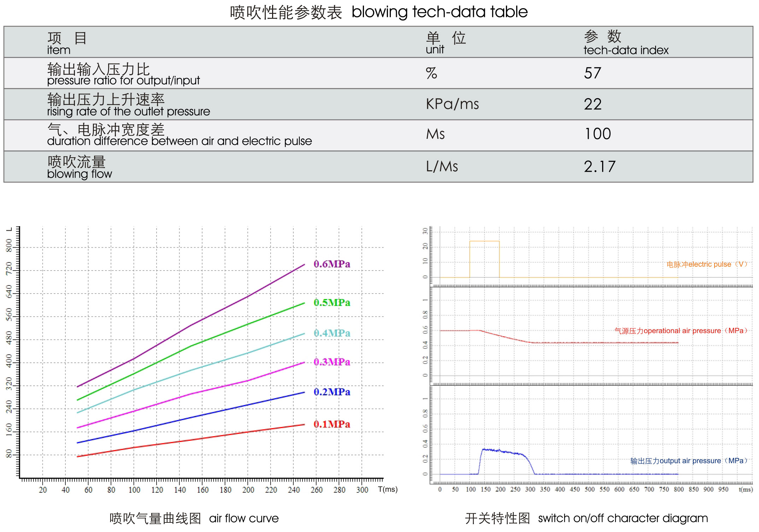Click the orange electric pulse square peak
The height and width of the screenshot is (532, 759).
coord(484,241)
